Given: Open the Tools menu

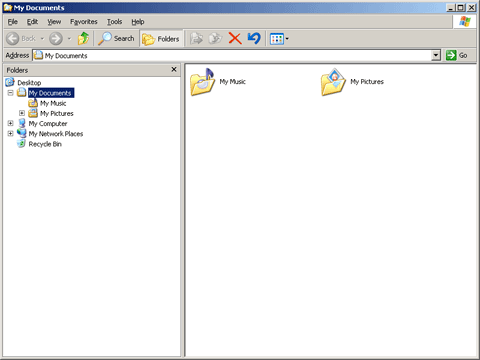Looking at the screenshot, I should click(x=114, y=22).
